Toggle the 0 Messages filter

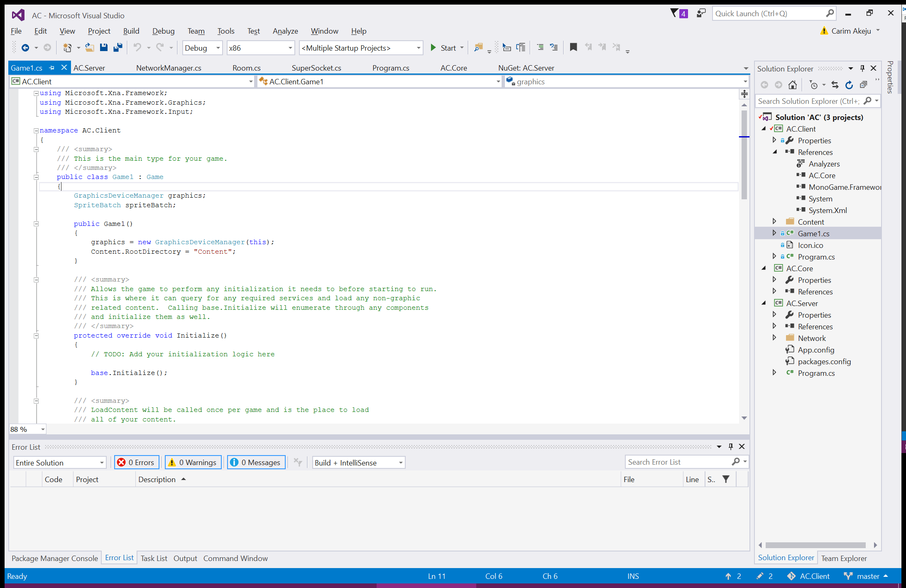(x=256, y=462)
